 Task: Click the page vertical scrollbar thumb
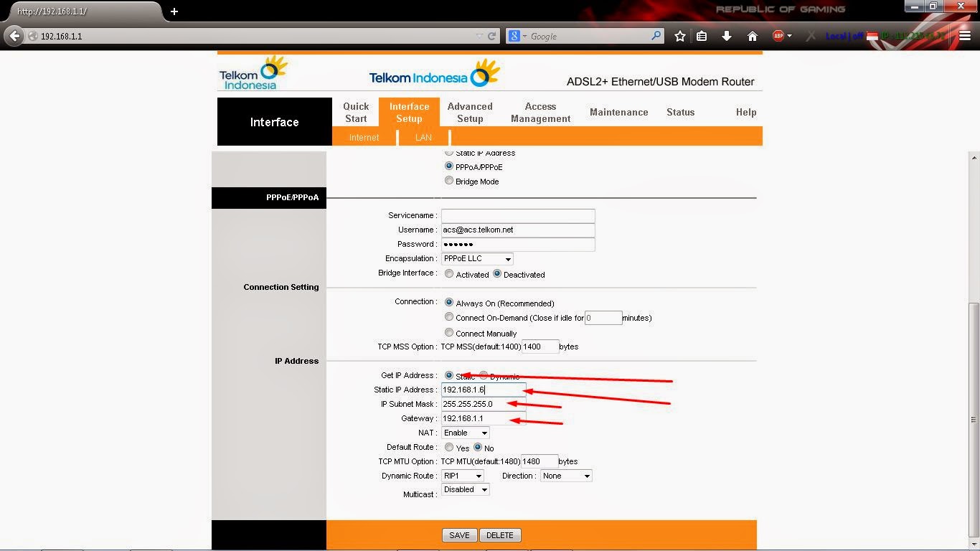pyautogui.click(x=974, y=420)
